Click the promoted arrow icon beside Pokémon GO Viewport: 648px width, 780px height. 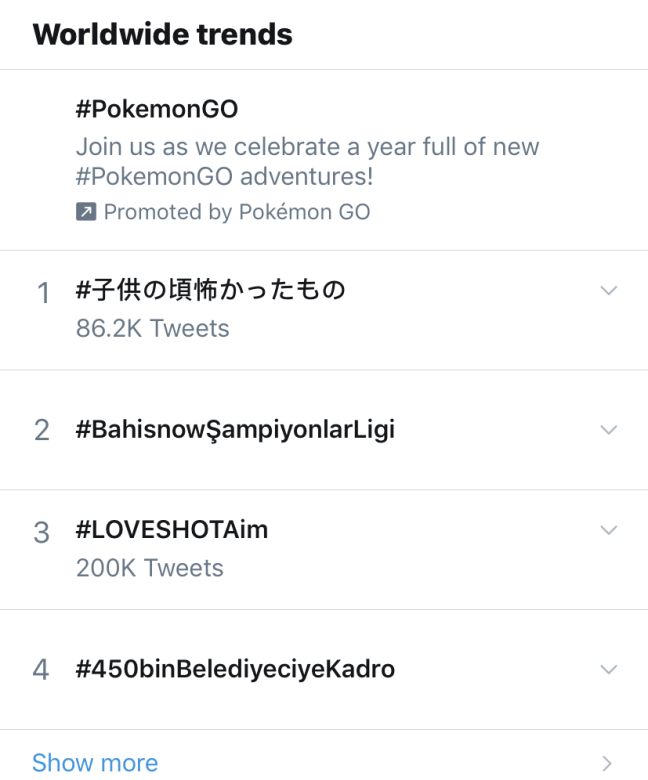click(86, 212)
